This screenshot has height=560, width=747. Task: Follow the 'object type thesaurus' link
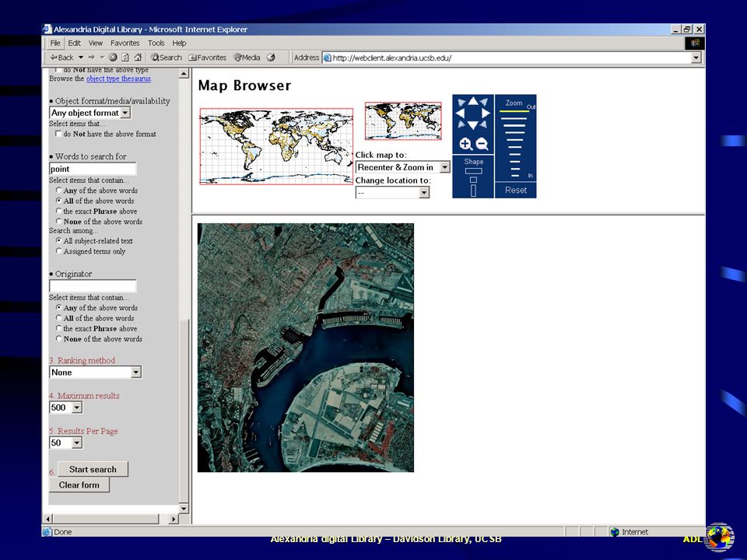[x=118, y=79]
